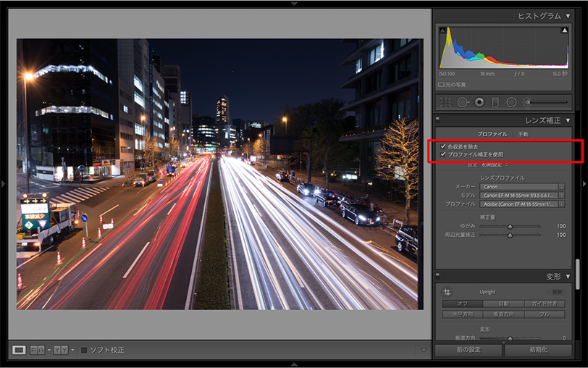Click the 初期化 reset button
Viewport: 588px width, 368px height.
(537, 350)
